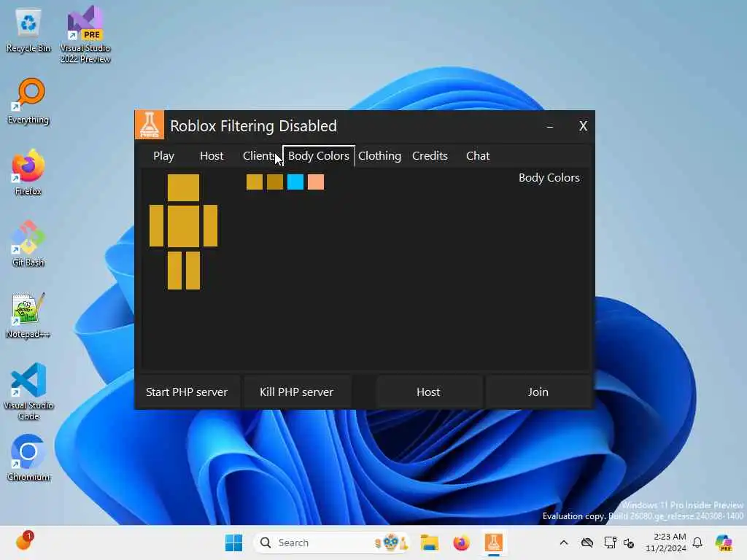Viewport: 747px width, 560px height.
Task: Open widgets icon with notification badge
Action: 24,542
